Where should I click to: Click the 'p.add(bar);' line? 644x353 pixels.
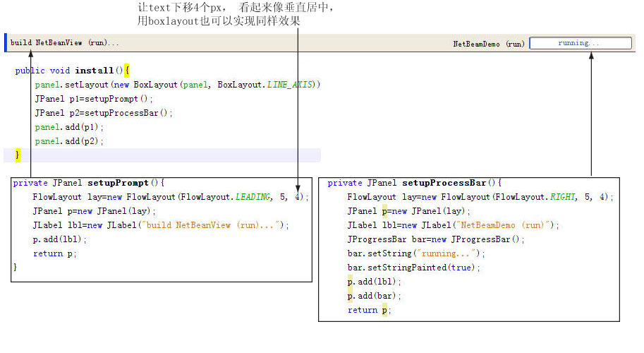374,296
